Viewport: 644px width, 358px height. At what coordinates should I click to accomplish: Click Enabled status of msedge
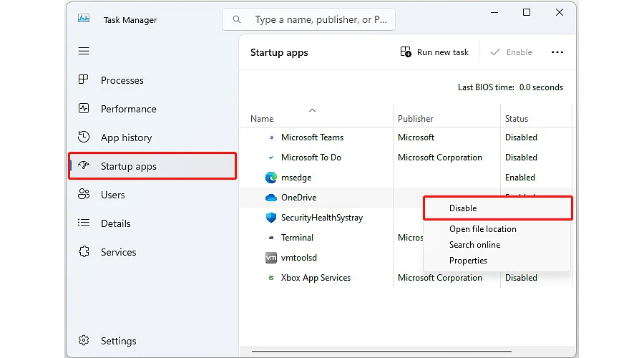coord(520,178)
